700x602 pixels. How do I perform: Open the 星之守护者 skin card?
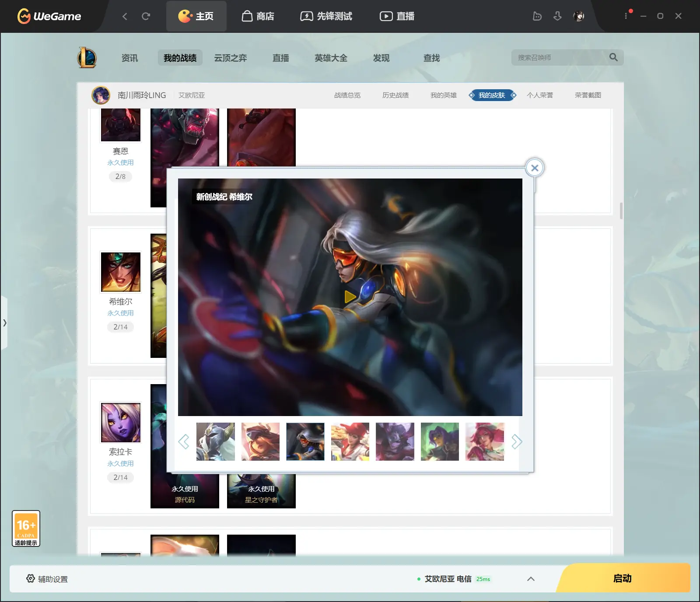(x=261, y=490)
